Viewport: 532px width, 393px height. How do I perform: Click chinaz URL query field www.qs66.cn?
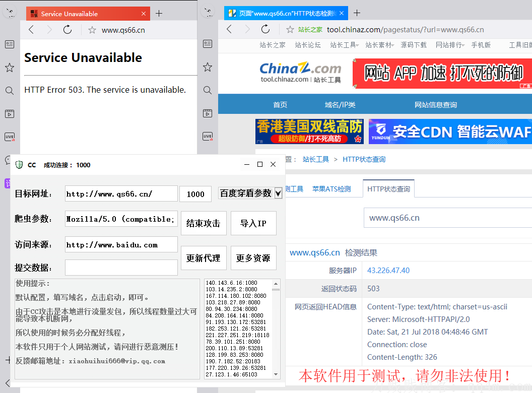448,218
